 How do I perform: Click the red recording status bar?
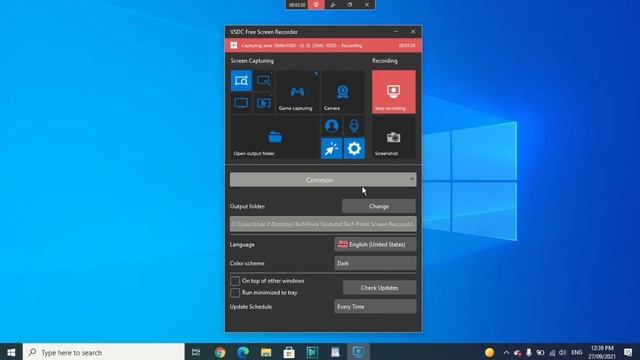(323, 46)
